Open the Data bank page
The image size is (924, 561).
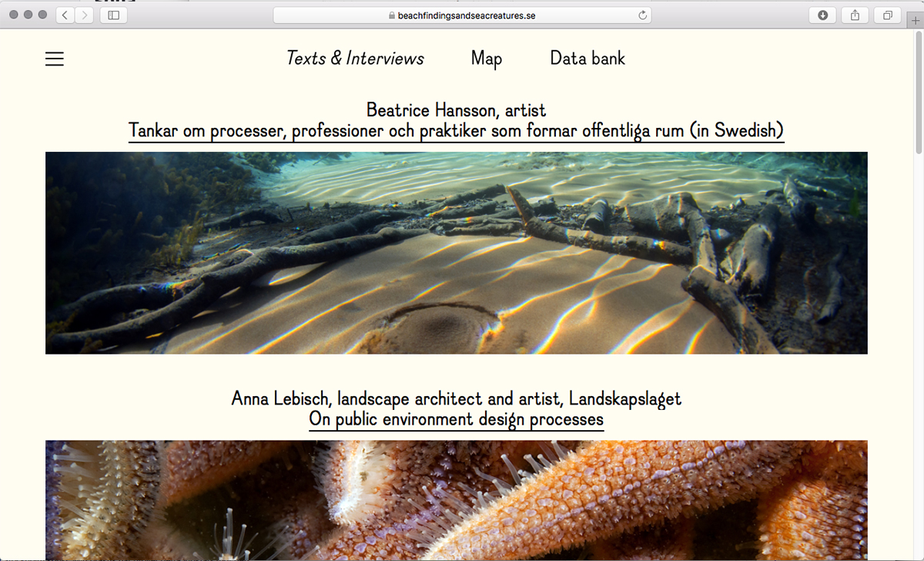(x=588, y=59)
